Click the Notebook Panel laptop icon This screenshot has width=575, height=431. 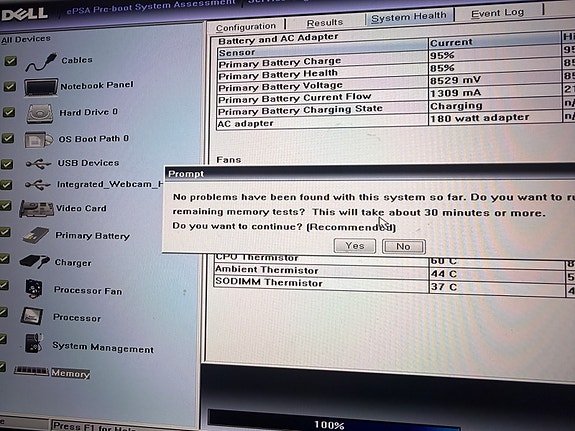(41, 87)
